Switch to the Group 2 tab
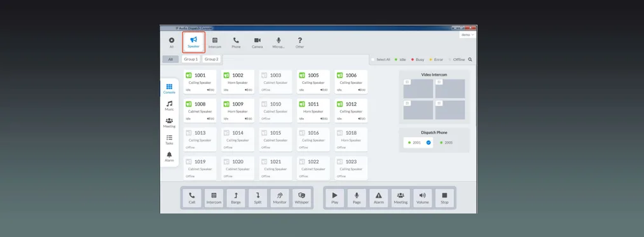644x237 pixels. [x=212, y=59]
